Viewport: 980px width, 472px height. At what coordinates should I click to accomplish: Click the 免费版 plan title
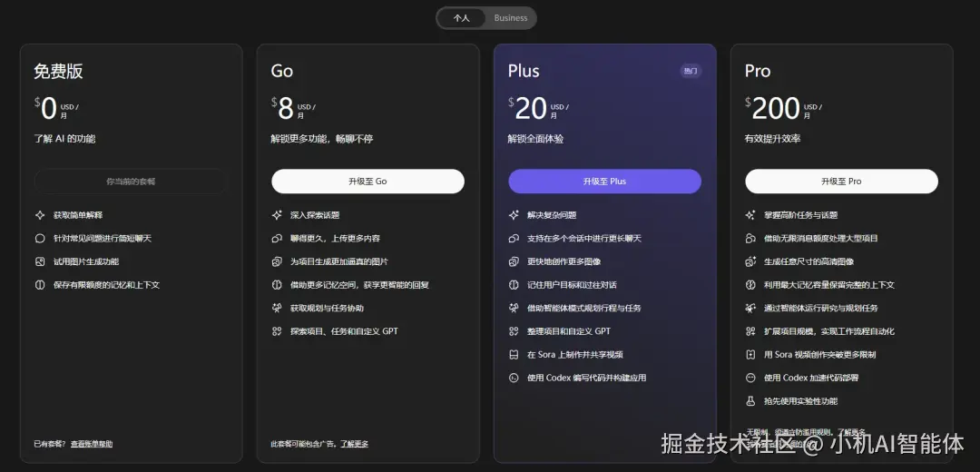pos(58,72)
